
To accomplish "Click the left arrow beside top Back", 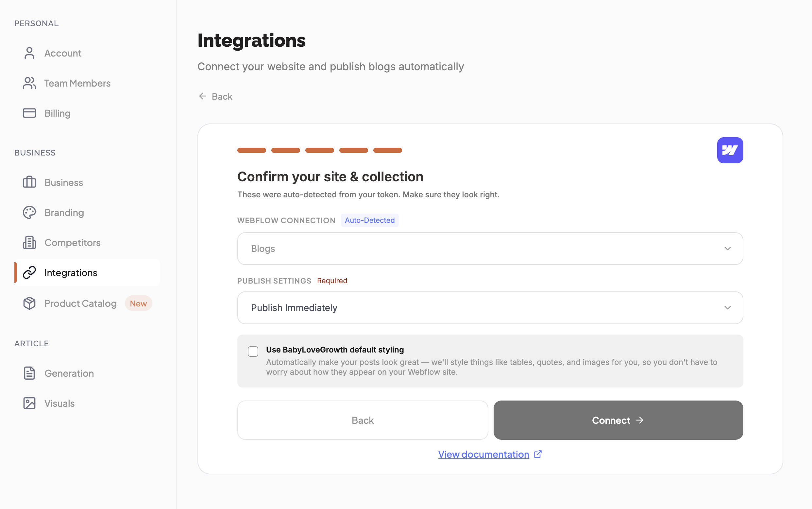I will [x=202, y=96].
